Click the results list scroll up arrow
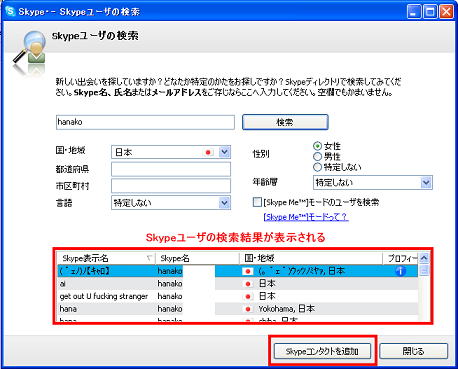The height and width of the screenshot is (369, 458). (x=424, y=258)
